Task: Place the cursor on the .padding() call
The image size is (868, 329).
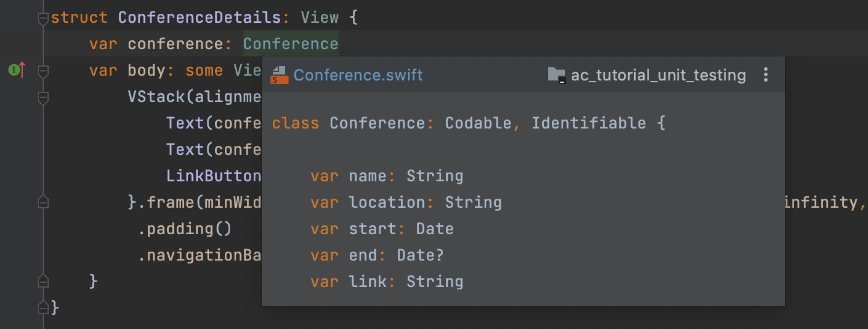Action: [185, 229]
